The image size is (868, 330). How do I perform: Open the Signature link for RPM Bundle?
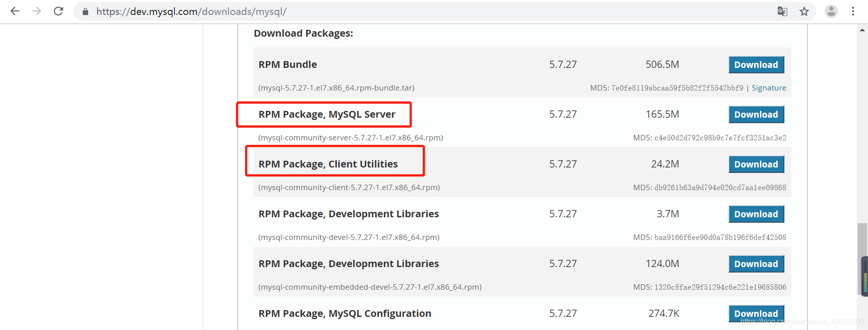click(x=769, y=88)
